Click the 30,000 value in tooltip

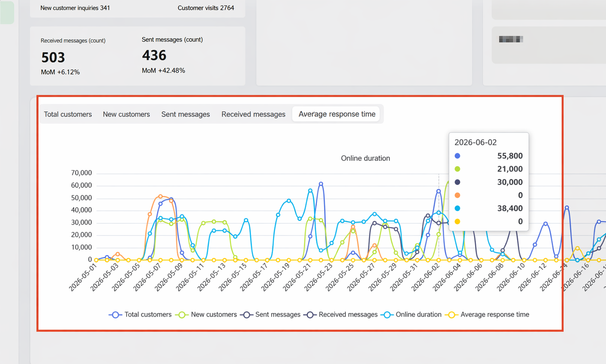pos(510,182)
